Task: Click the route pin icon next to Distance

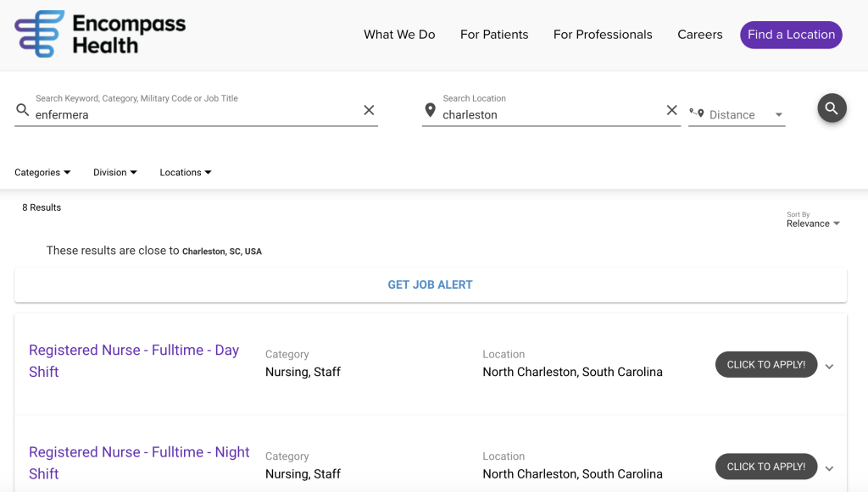Action: (x=697, y=113)
